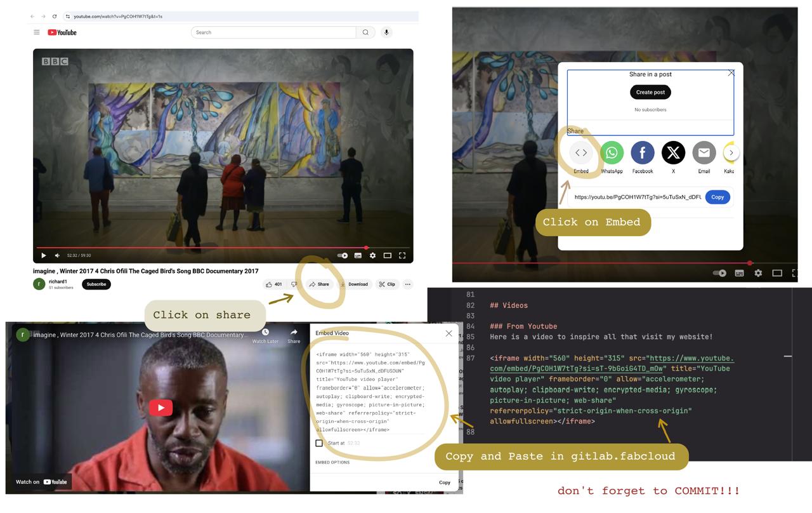Enable the 'Start at' checkbox
This screenshot has width=812, height=513.
[319, 443]
